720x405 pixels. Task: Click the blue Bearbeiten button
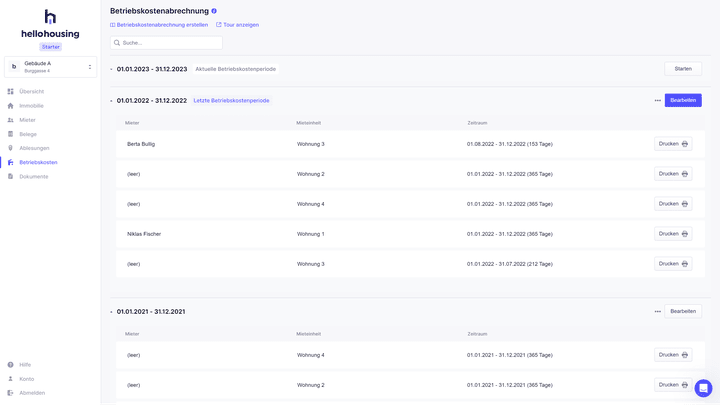point(683,101)
